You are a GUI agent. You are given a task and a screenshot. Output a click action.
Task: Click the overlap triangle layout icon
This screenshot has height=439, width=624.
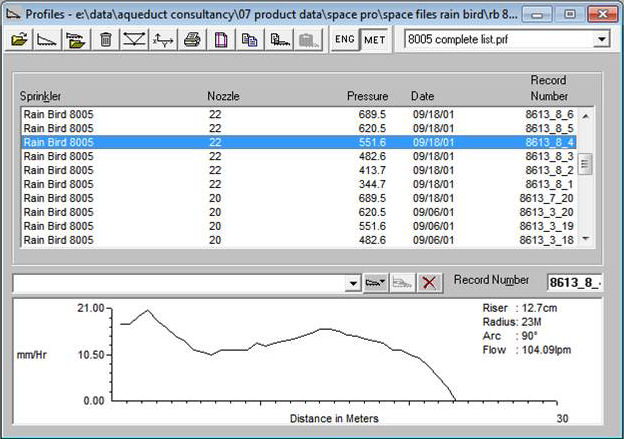click(x=134, y=39)
